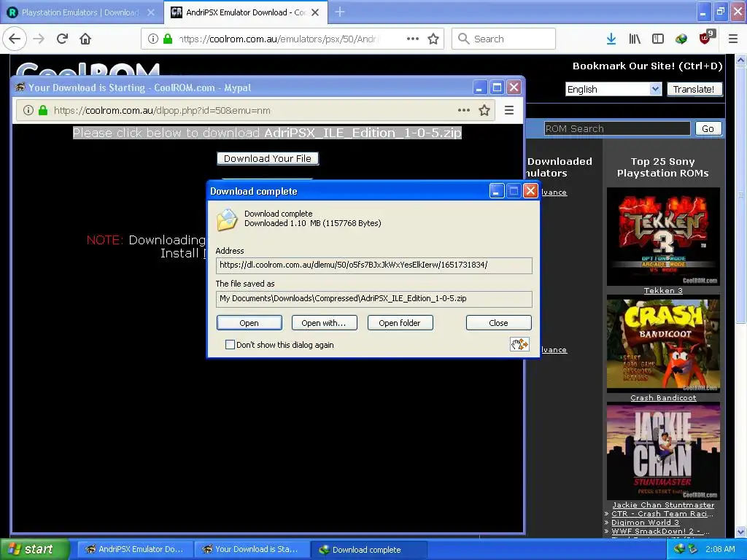Follow the Crash Bandicoot link
Screen dimensions: 747x560
pyautogui.click(x=663, y=397)
